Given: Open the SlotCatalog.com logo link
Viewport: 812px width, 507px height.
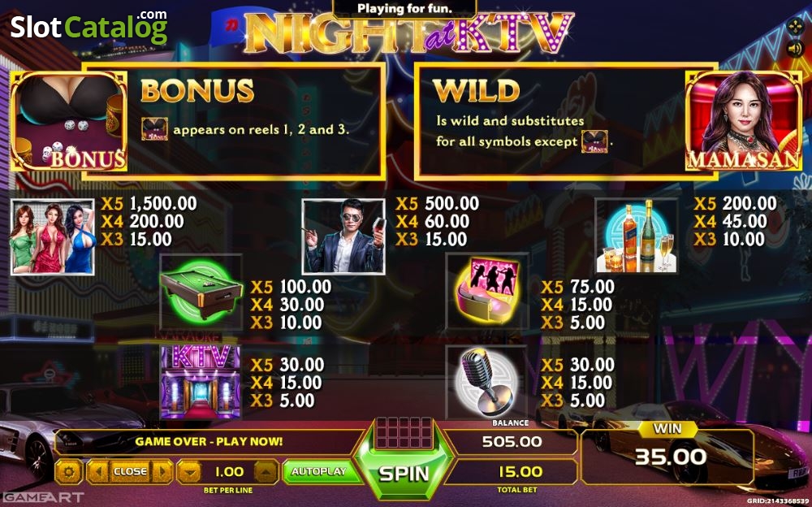Looking at the screenshot, I should pos(89,27).
